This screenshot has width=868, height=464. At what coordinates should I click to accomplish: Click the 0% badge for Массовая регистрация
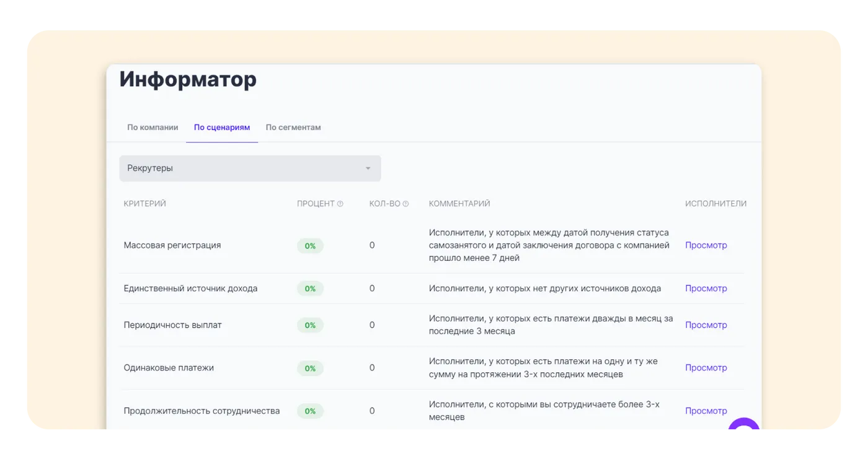[x=310, y=246]
